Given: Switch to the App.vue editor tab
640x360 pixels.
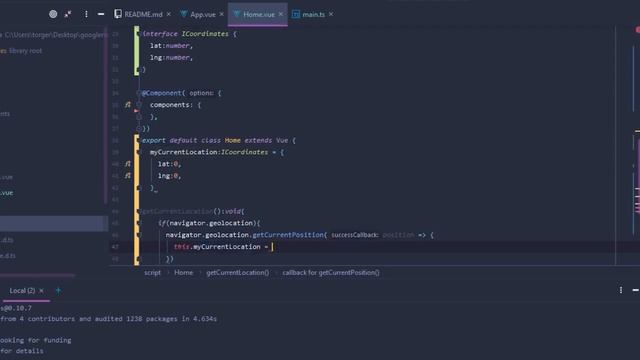Looking at the screenshot, I should 203,14.
